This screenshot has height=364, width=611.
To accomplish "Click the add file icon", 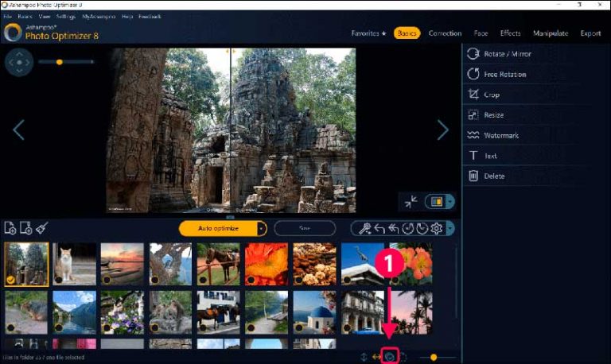I will pos(10,228).
